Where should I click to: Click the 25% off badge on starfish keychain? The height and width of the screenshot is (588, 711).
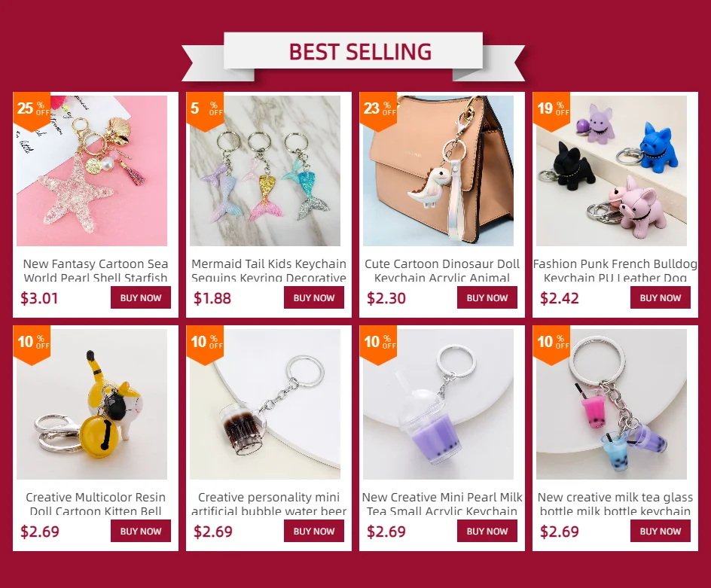click(x=32, y=111)
